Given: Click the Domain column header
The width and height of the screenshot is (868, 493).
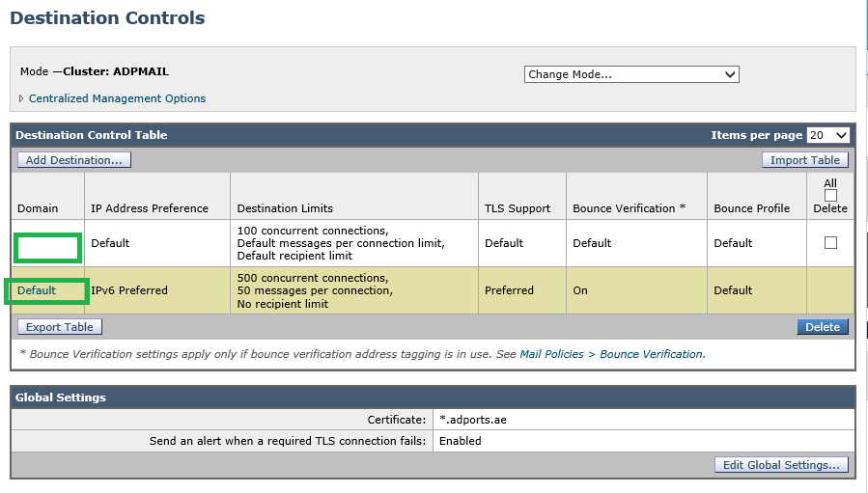Looking at the screenshot, I should [38, 208].
